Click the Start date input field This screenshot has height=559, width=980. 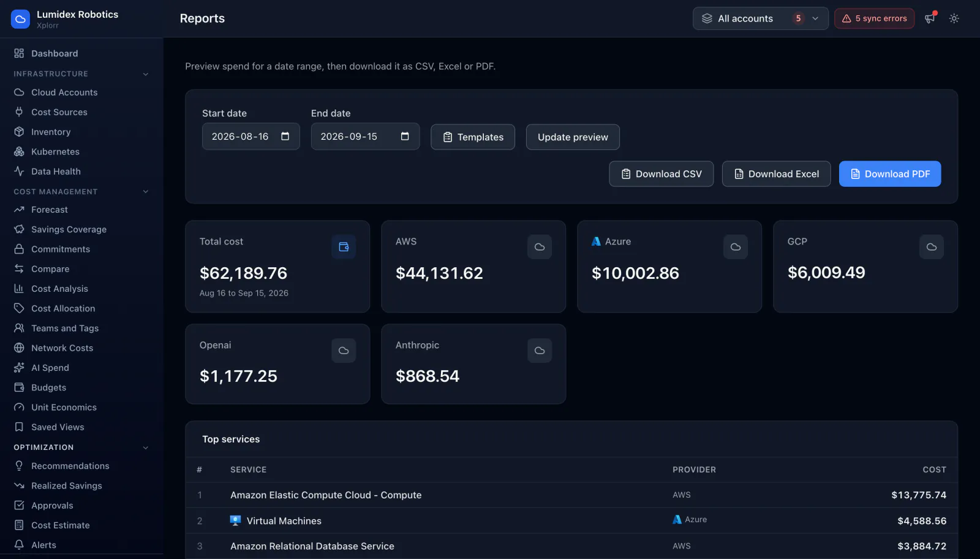[x=251, y=136]
